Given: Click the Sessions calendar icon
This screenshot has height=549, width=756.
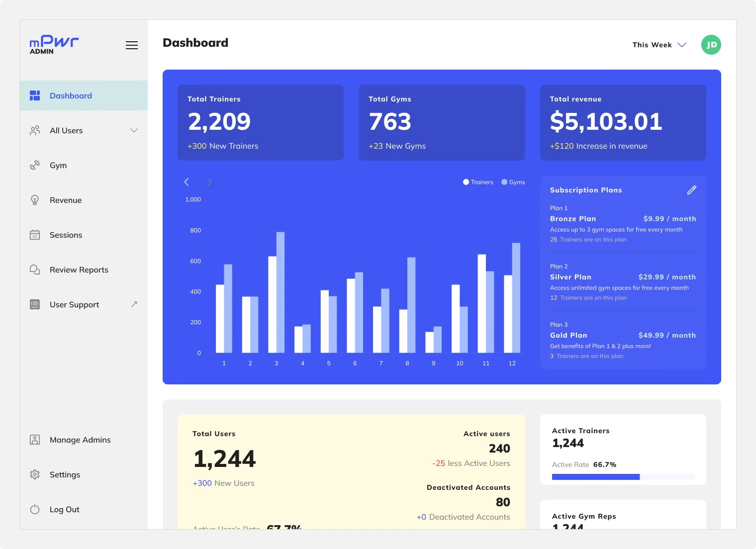Looking at the screenshot, I should coord(35,235).
